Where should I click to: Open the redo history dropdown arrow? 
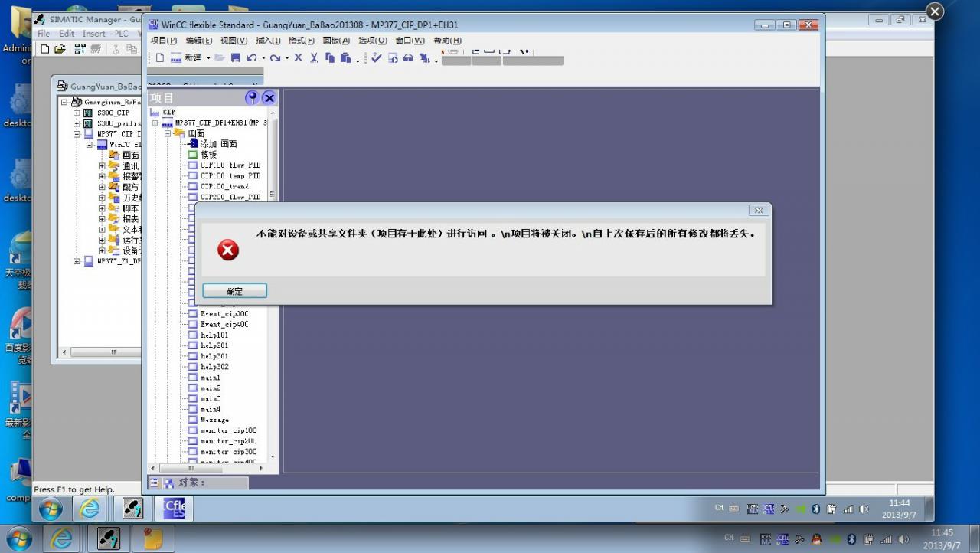pyautogui.click(x=286, y=58)
